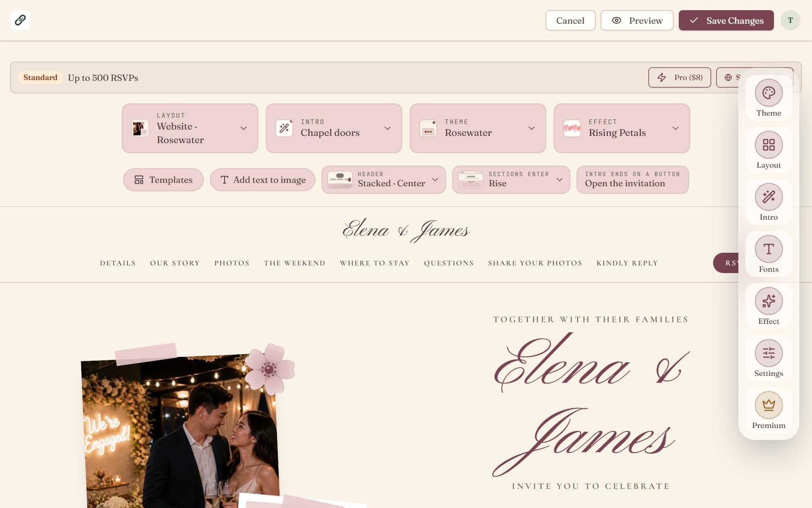Screen dimensions: 812x508
Task: Click Add text to image button
Action: click(263, 179)
